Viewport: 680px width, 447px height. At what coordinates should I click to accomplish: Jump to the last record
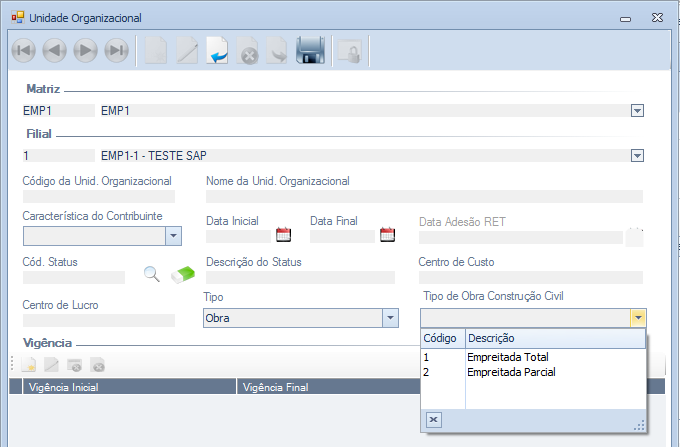(117, 51)
